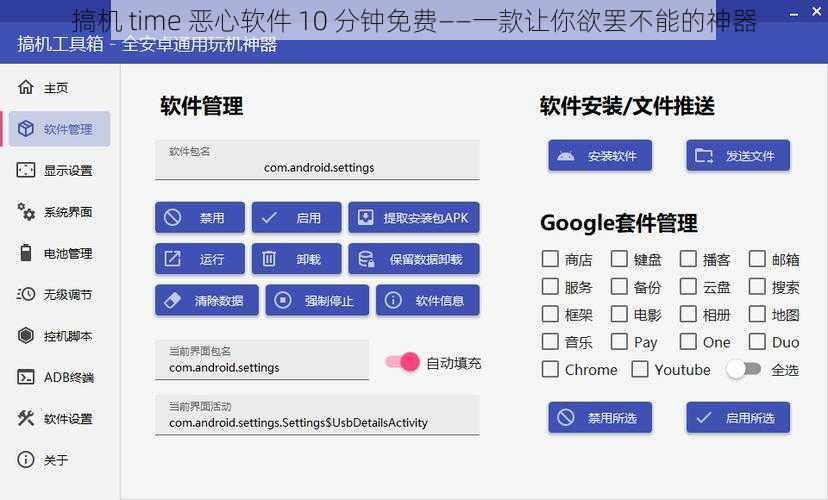Click 软件信息 app info button

tap(428, 300)
